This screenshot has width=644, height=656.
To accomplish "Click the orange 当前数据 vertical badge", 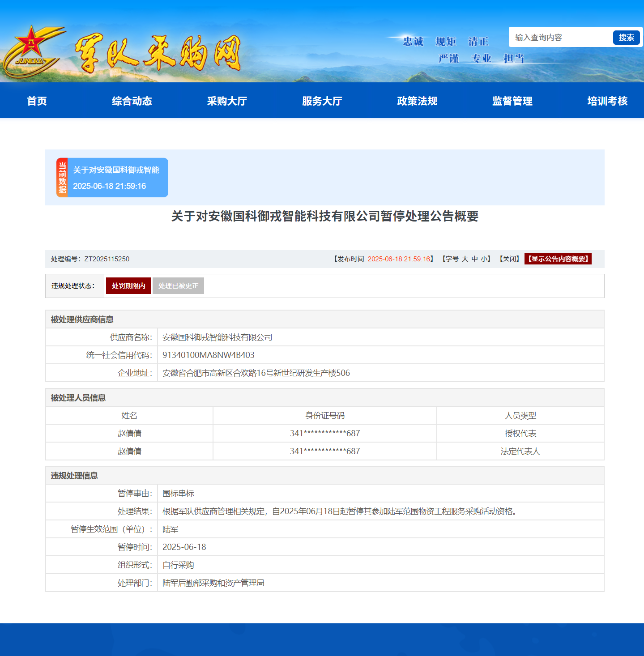I will coord(63,177).
